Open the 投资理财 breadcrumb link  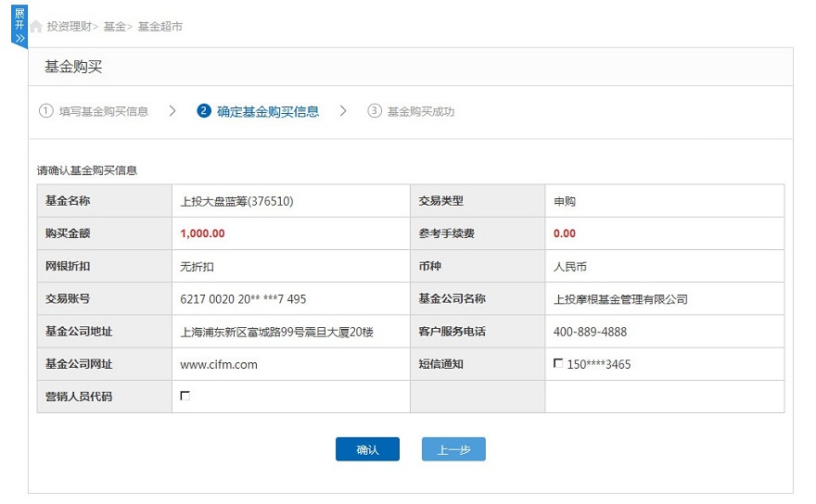(70, 27)
